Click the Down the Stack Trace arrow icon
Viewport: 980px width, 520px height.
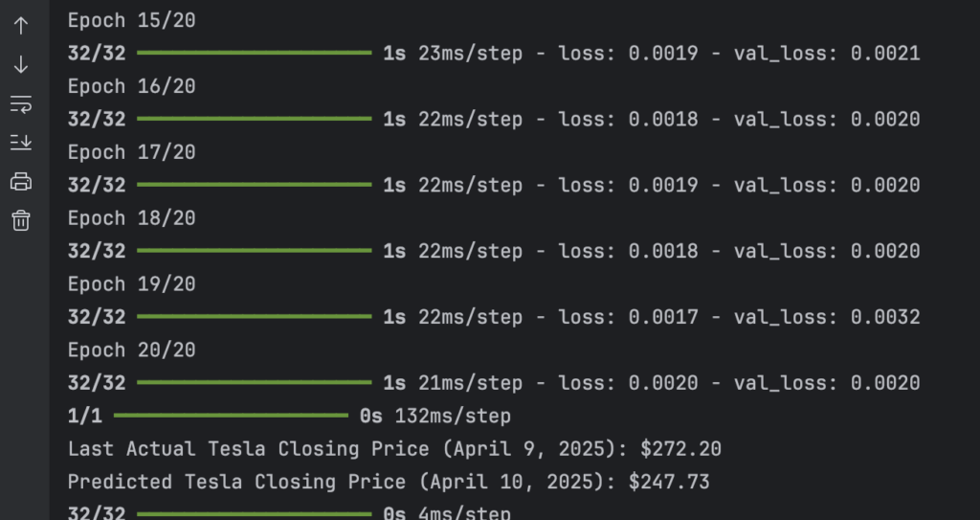[x=21, y=64]
